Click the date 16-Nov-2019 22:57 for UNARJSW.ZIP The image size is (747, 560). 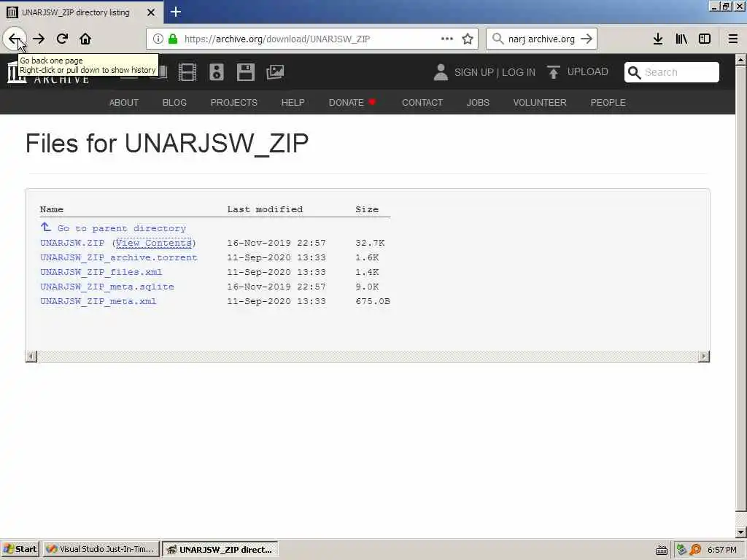pyautogui.click(x=276, y=243)
